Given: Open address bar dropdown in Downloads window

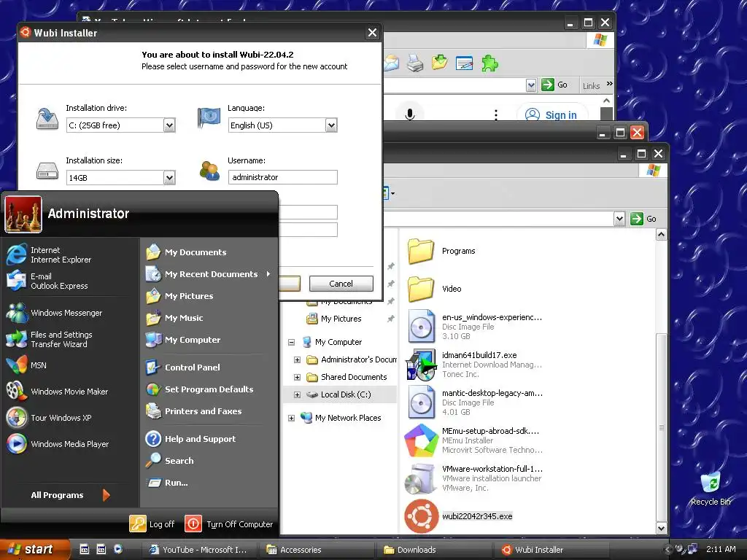Looking at the screenshot, I should pyautogui.click(x=619, y=219).
